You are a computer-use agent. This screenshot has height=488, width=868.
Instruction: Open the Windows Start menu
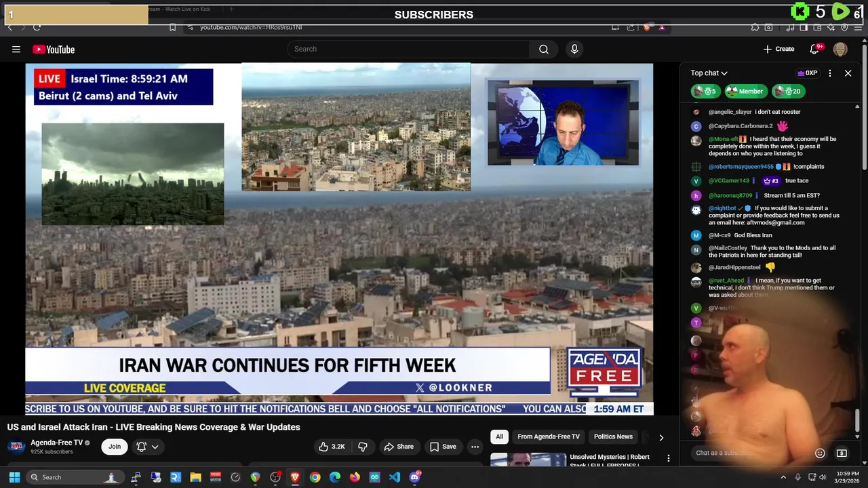coord(14,477)
